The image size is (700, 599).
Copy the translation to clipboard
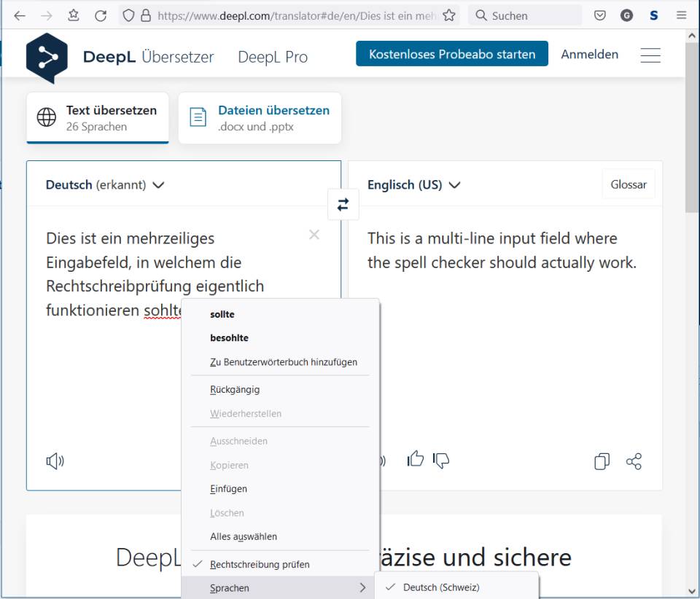[602, 461]
